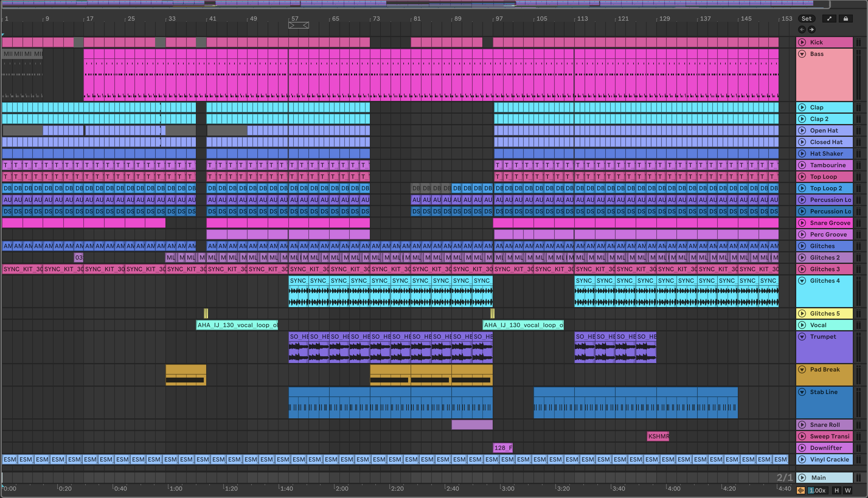The height and width of the screenshot is (498, 868).
Task: Toggle the W optimize width button
Action: (x=848, y=490)
